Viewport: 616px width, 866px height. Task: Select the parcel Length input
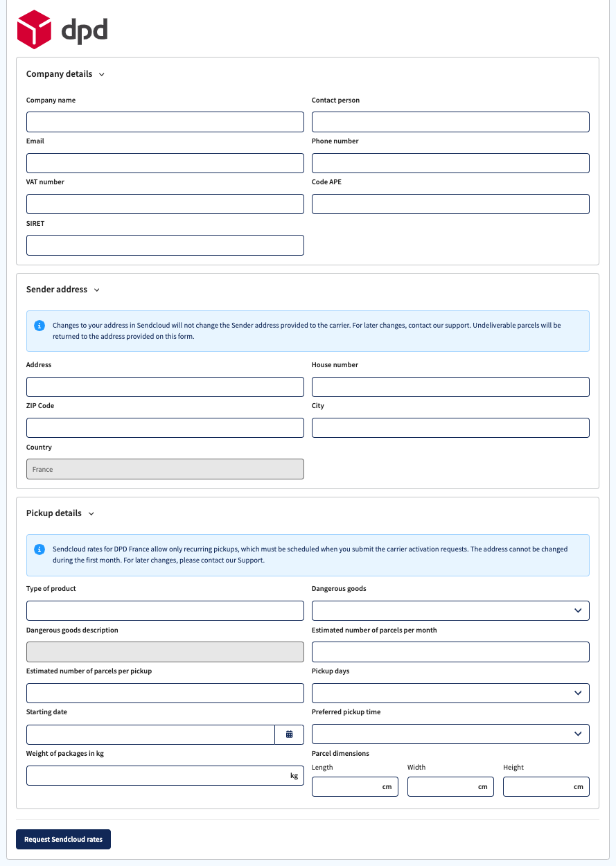coord(355,787)
